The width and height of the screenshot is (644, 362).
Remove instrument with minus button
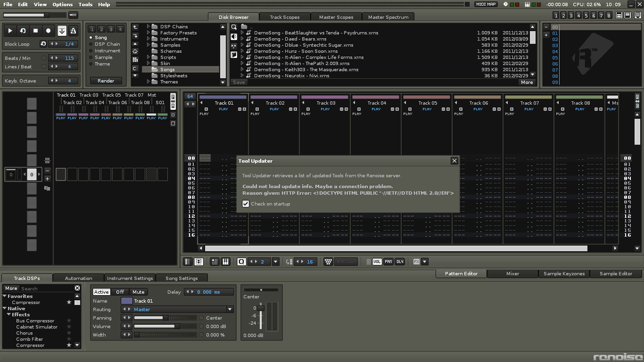click(x=546, y=27)
